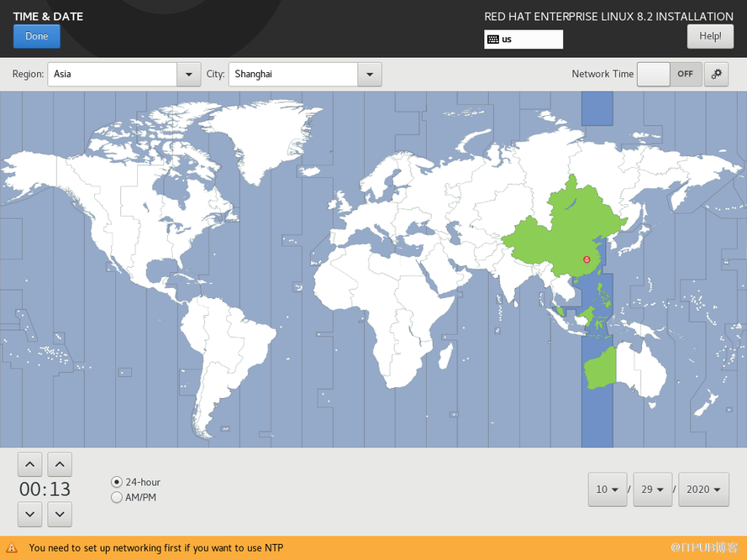Decrease the minutes value
The height and width of the screenshot is (560, 747).
(x=60, y=515)
